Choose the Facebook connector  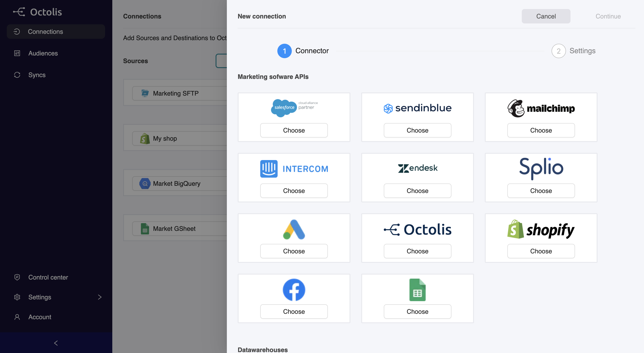pyautogui.click(x=294, y=312)
